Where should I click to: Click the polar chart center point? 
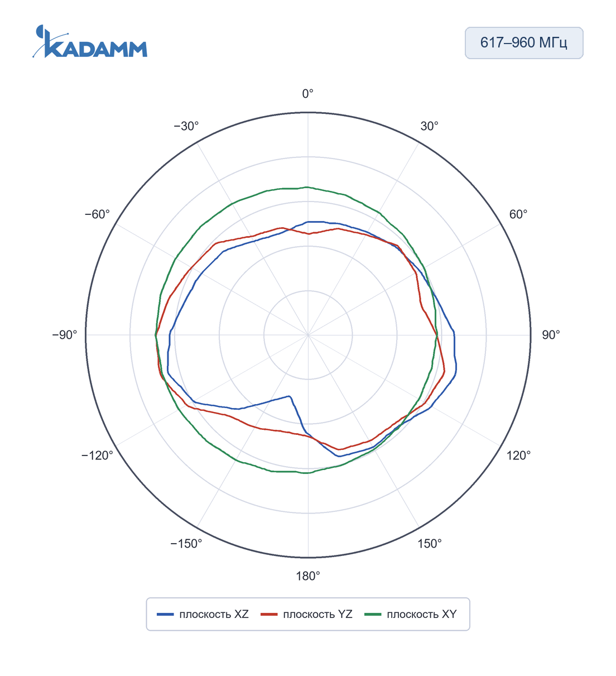tap(308, 335)
